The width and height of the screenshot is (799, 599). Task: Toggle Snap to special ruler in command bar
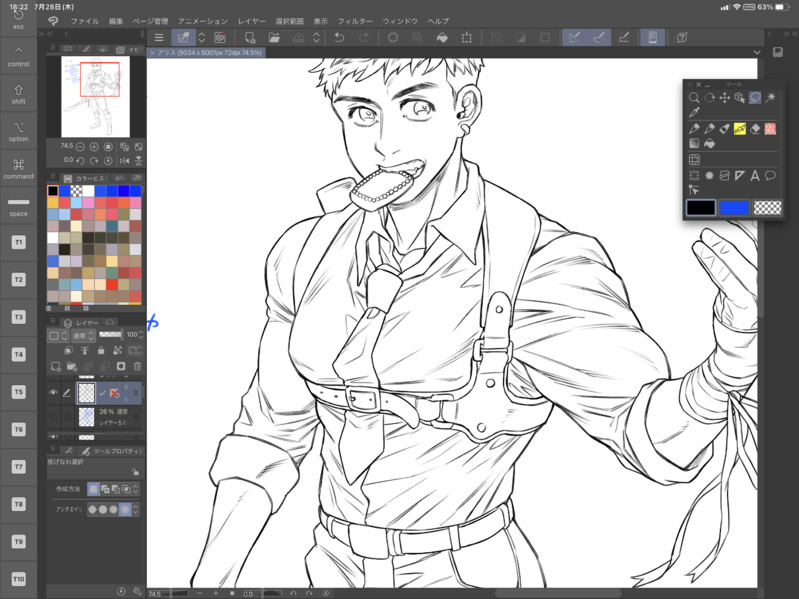(599, 37)
